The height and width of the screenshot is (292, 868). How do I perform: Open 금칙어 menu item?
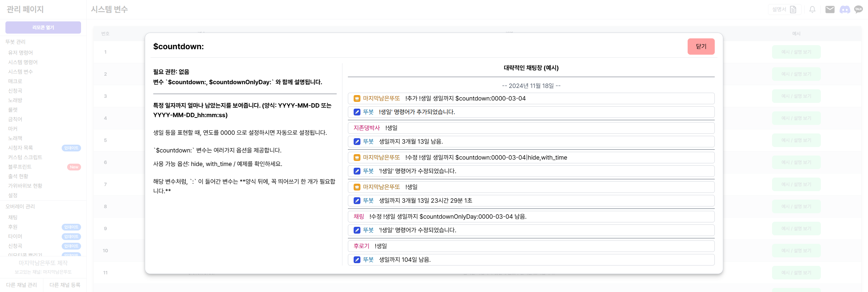(15, 119)
